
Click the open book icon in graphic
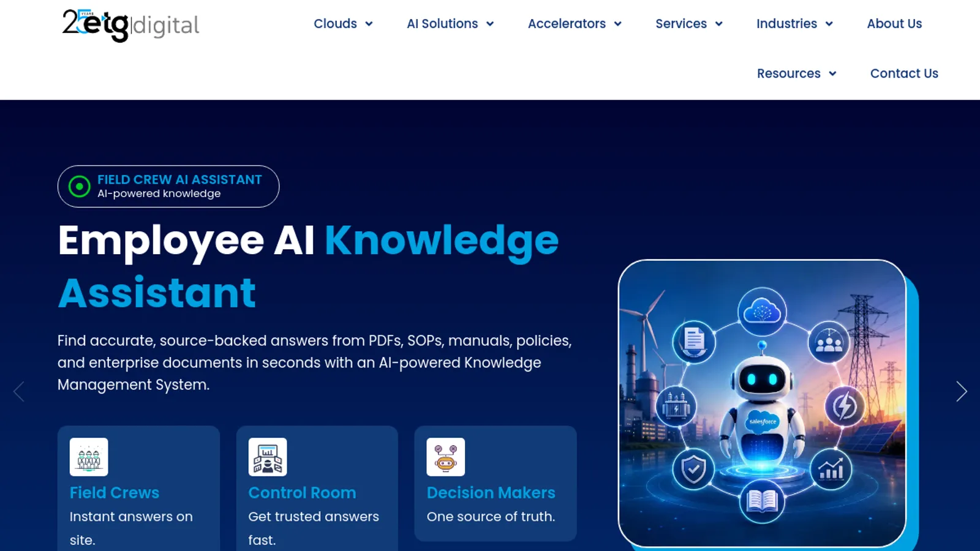click(x=762, y=501)
